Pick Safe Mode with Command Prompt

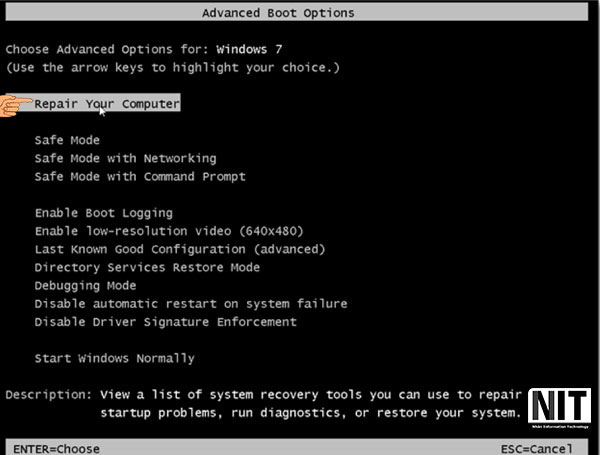pyautogui.click(x=140, y=176)
